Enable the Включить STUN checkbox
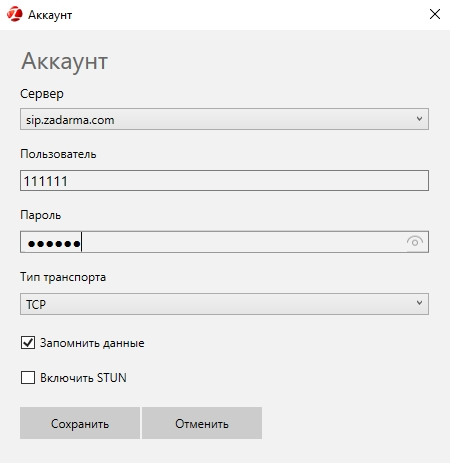 tap(28, 378)
